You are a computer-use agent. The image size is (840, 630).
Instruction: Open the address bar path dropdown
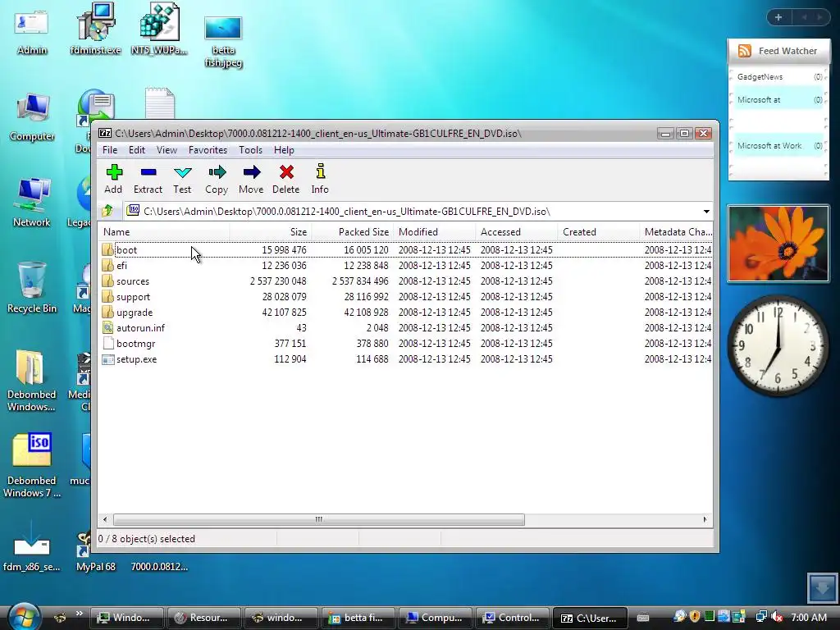click(706, 212)
